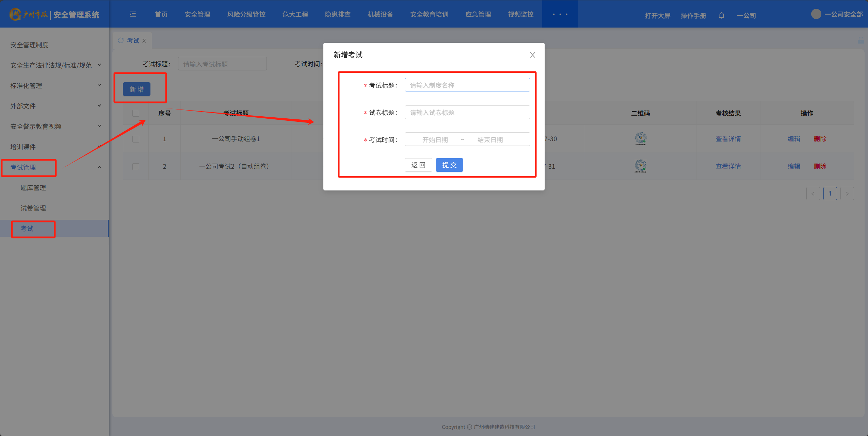Image resolution: width=868 pixels, height=436 pixels.
Task: Click the user avatar icon
Action: pyautogui.click(x=816, y=14)
